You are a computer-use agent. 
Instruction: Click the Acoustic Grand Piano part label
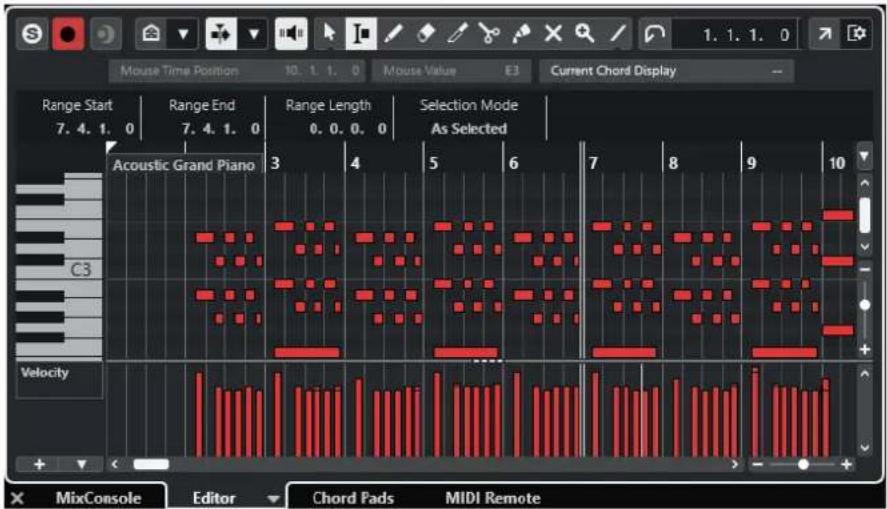coord(184,165)
